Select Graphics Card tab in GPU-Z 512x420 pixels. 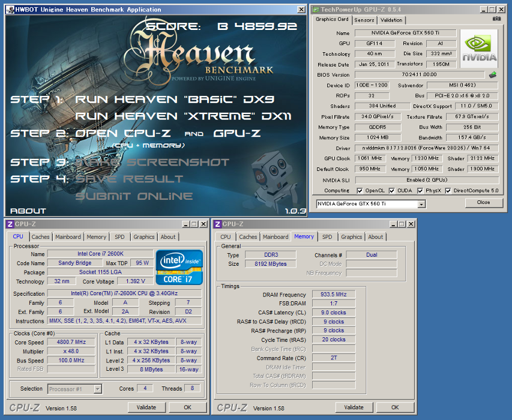tap(332, 19)
